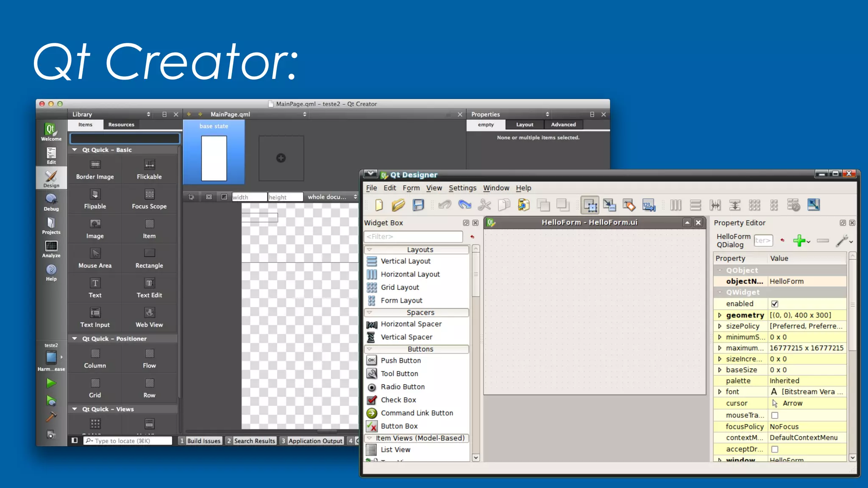Click Save disk icon in Qt Designer toolbar
Viewport: 868px width, 488px height.
(418, 205)
